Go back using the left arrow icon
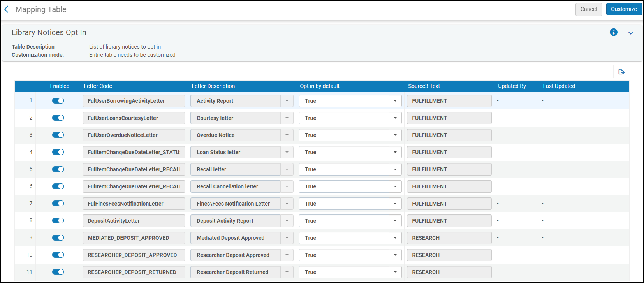The height and width of the screenshot is (283, 644). 6,9
